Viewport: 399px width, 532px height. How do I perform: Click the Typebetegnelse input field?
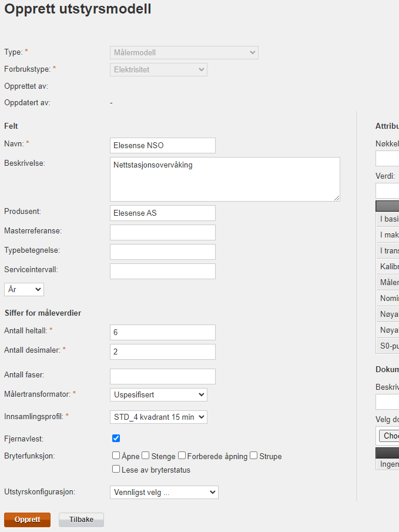[x=163, y=252]
